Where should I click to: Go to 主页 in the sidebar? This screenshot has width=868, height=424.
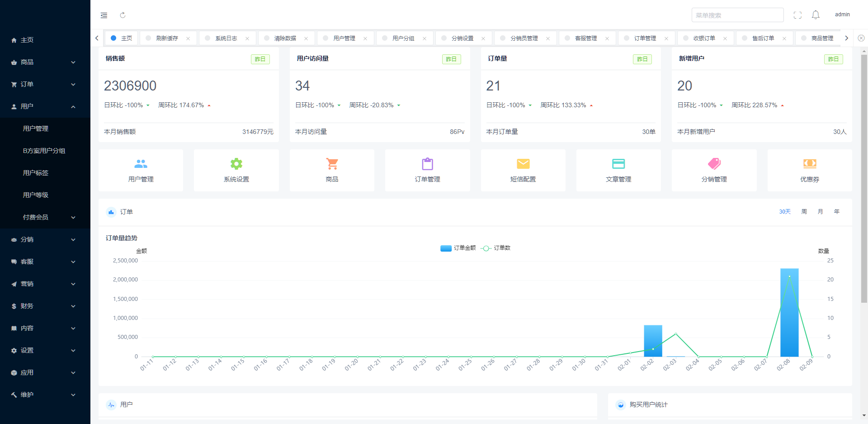tap(45, 40)
